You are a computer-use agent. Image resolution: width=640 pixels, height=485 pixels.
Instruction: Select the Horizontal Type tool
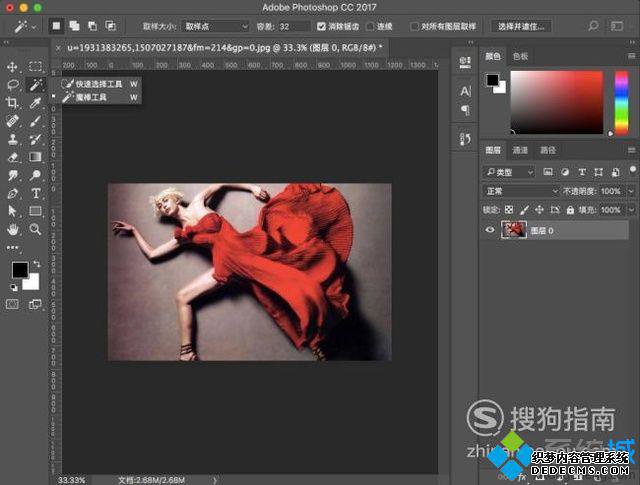point(36,194)
